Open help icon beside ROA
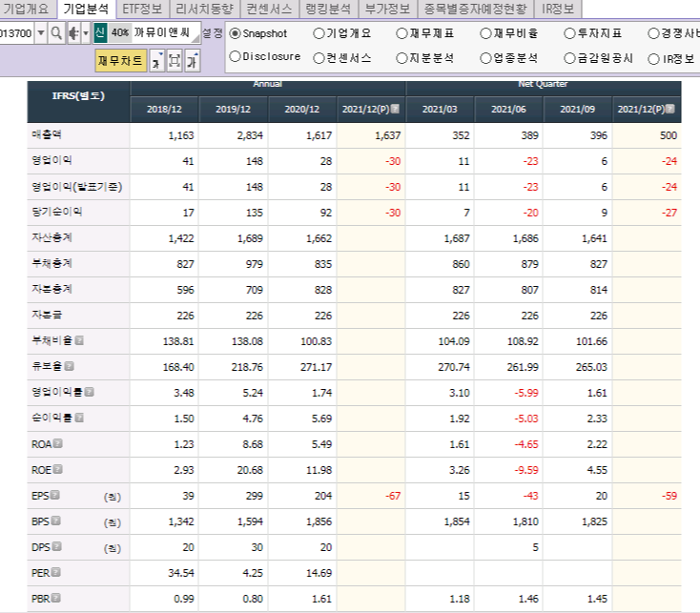Viewport: 700px width, 613px height. tap(58, 443)
